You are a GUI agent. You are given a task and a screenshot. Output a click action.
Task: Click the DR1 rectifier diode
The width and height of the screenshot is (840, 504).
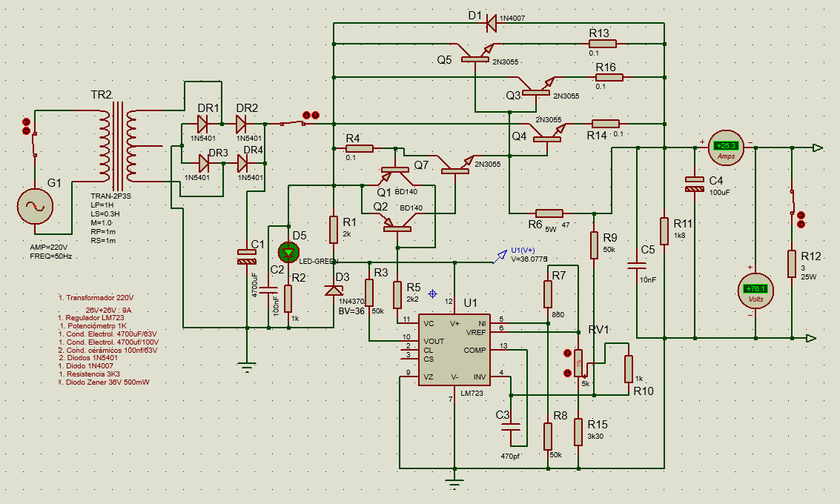203,124
